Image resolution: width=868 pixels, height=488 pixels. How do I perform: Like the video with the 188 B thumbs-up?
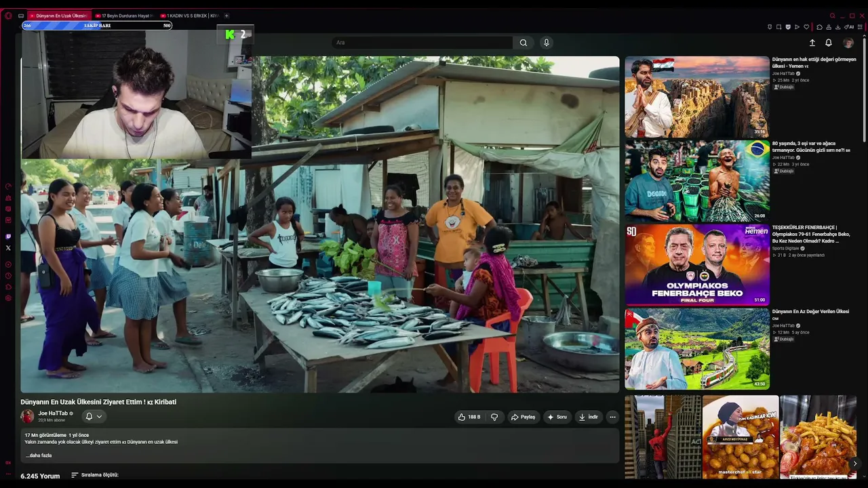click(x=469, y=417)
